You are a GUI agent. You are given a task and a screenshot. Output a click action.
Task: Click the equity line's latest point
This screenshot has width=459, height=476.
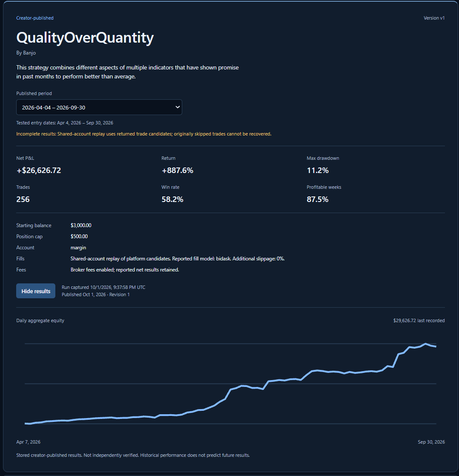(x=436, y=346)
